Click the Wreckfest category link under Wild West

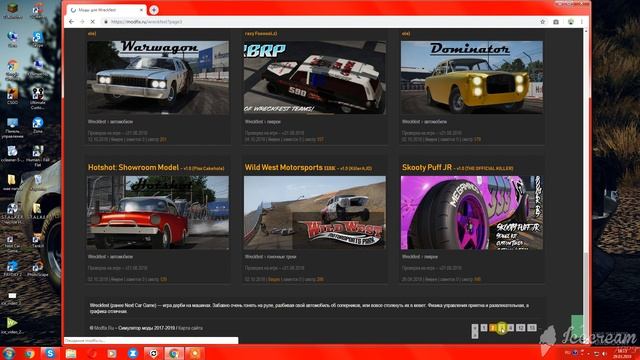point(253,257)
